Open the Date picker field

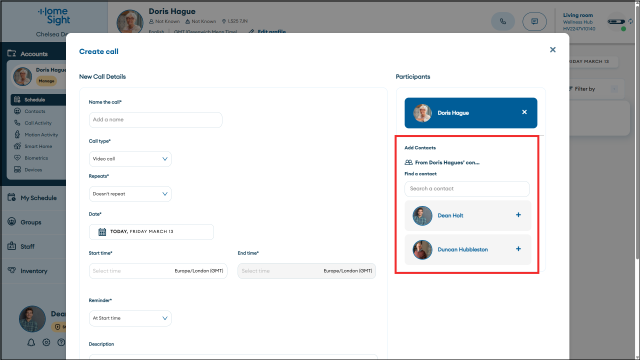tap(151, 232)
